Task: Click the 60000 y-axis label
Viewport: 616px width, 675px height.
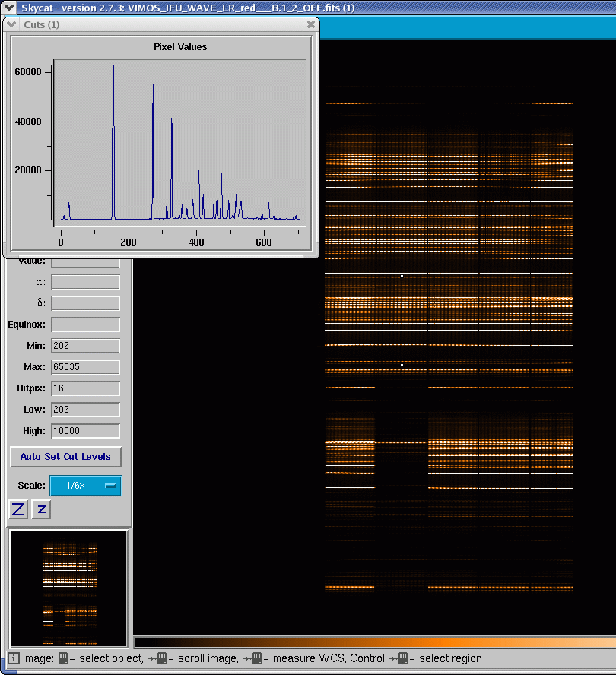Action: (x=28, y=72)
